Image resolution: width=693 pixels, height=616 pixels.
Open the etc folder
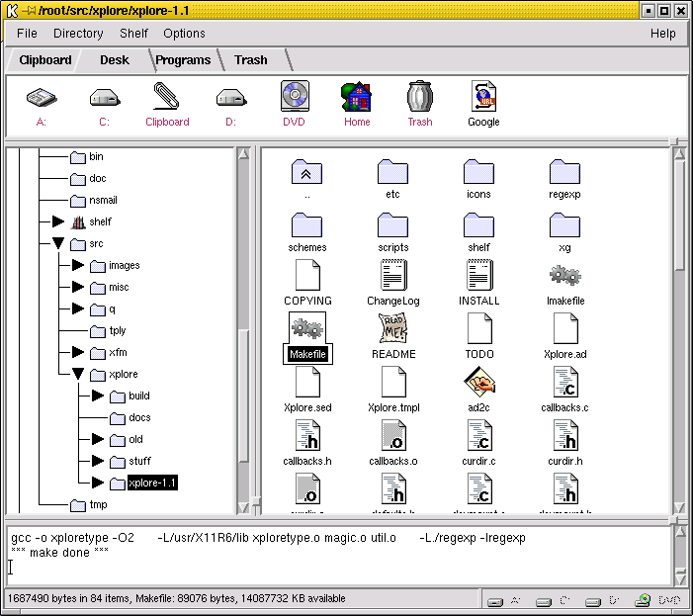392,172
